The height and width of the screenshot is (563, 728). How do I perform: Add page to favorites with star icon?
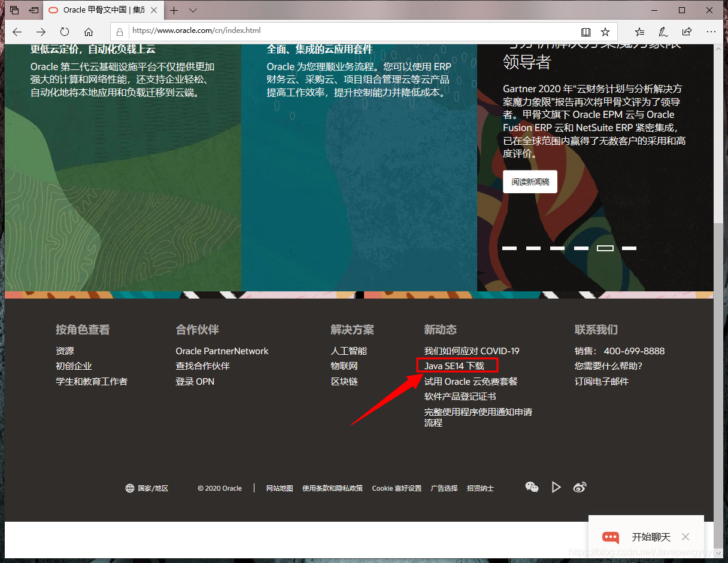pos(605,32)
